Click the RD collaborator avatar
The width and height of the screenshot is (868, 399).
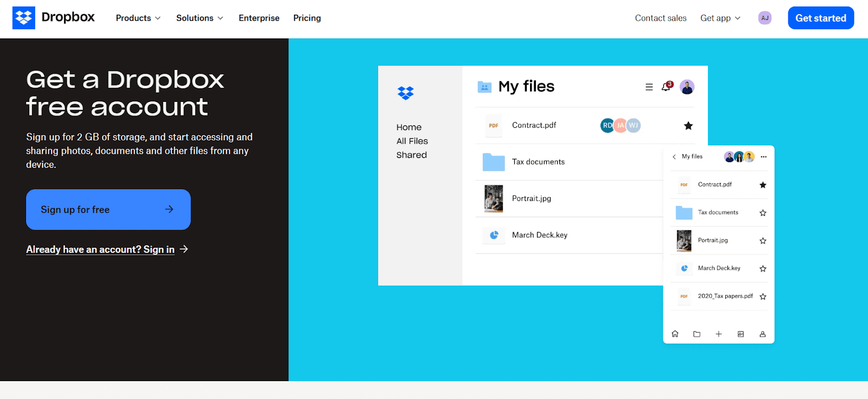[607, 125]
